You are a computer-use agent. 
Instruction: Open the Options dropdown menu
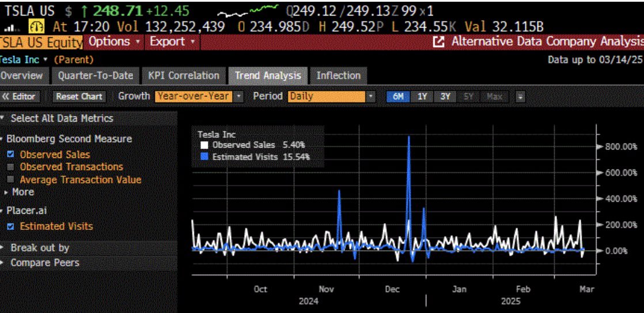114,42
